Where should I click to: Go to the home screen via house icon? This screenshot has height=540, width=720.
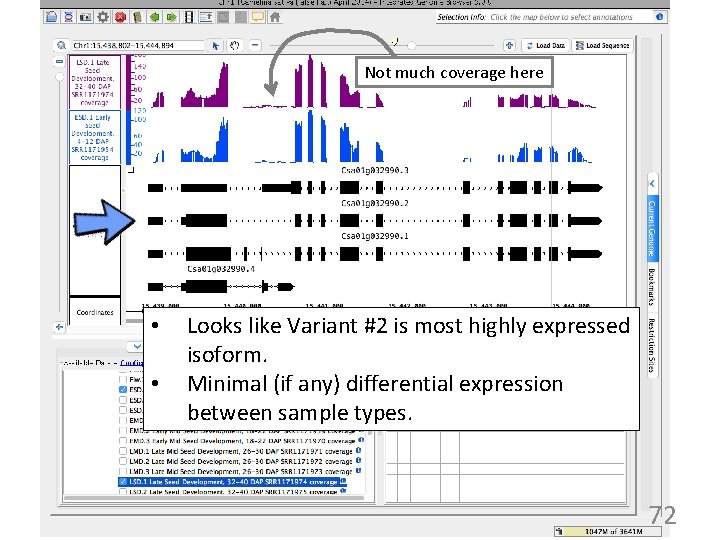275,17
